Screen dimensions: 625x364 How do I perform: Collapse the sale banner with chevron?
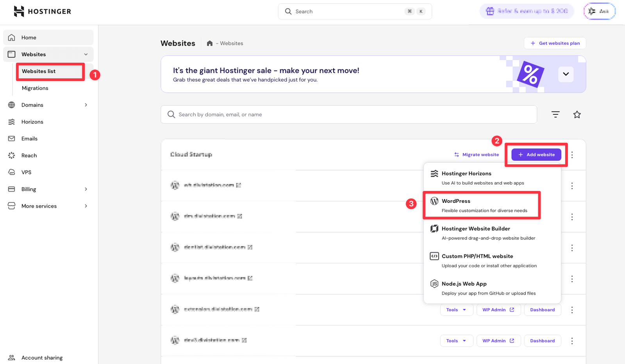tap(566, 74)
